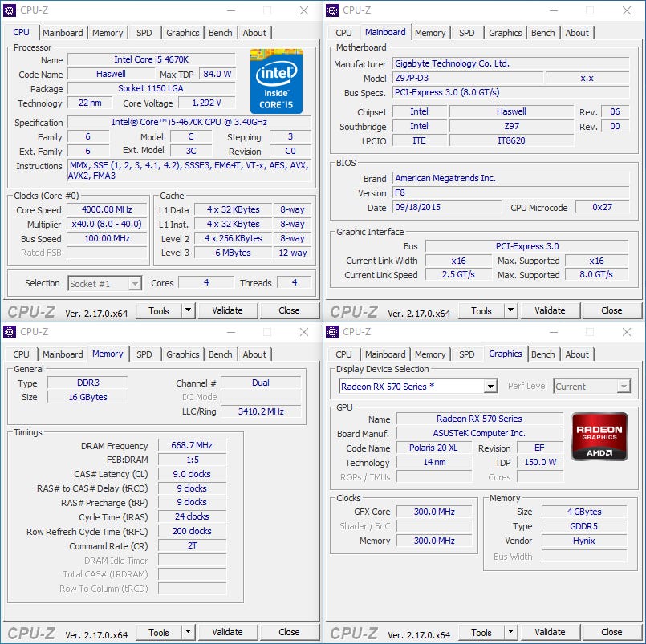Click the CPU-Z title bar icon in the Graphics window

pyautogui.click(x=333, y=332)
